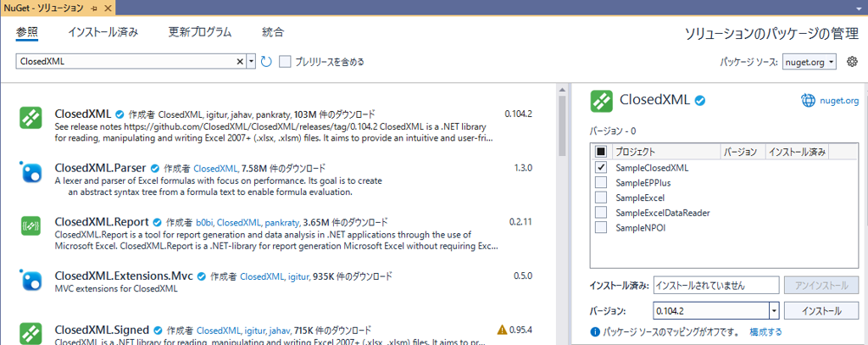Click verified badge beside ClosedXML.Report title
The height and width of the screenshot is (345, 868).
pyautogui.click(x=158, y=223)
